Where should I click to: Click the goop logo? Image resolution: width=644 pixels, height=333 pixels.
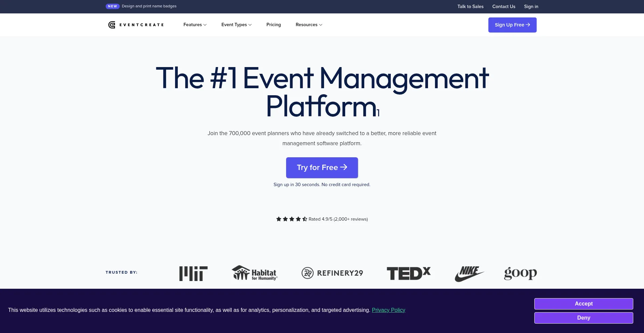(x=520, y=273)
